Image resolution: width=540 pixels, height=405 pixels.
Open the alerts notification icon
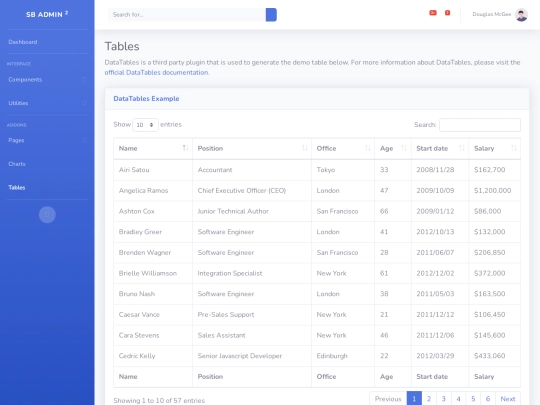pyautogui.click(x=433, y=13)
